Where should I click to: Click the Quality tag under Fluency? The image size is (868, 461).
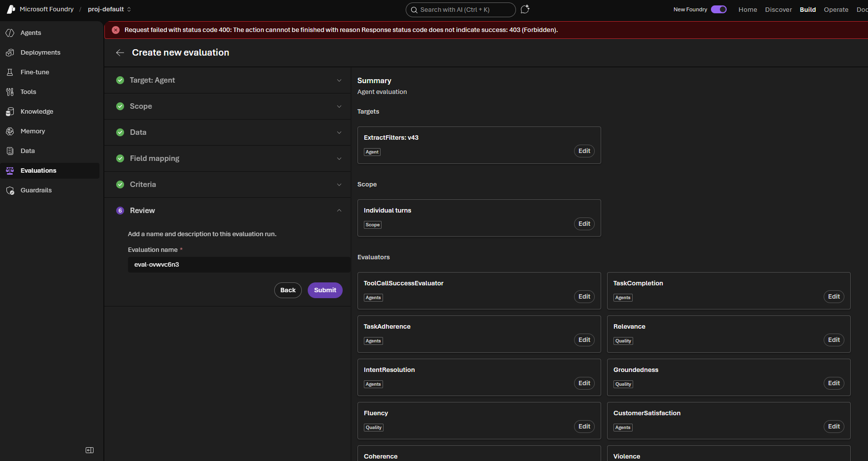coord(374,428)
